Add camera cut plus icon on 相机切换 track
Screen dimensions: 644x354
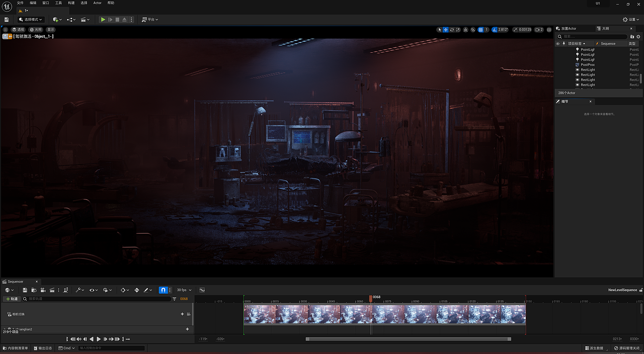pos(182,314)
